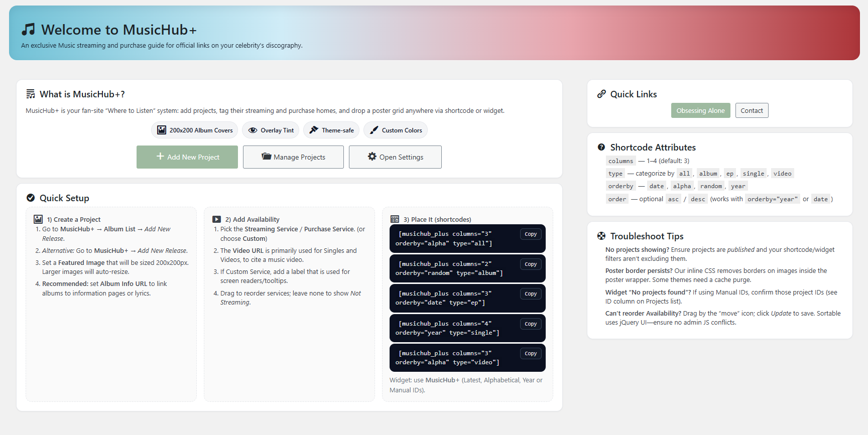
Task: Open the Contact link
Action: click(752, 110)
